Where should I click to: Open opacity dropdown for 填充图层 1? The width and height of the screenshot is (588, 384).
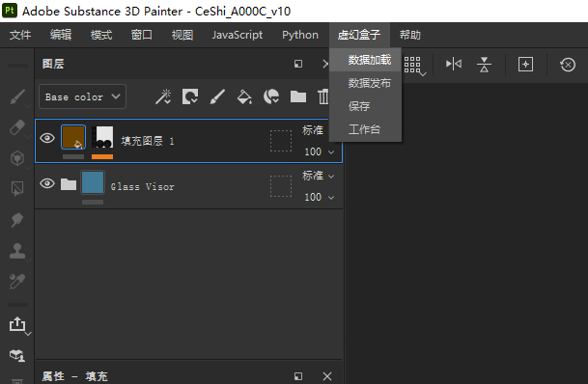[x=331, y=151]
